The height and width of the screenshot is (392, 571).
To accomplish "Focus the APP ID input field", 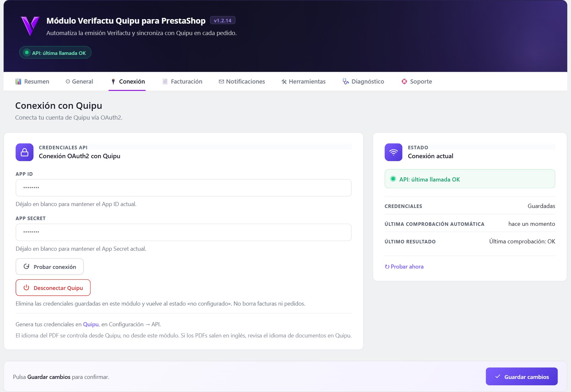I will 183,188.
